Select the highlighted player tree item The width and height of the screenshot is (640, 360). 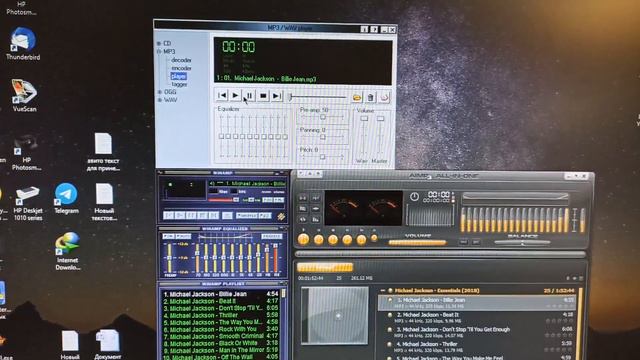pyautogui.click(x=178, y=76)
